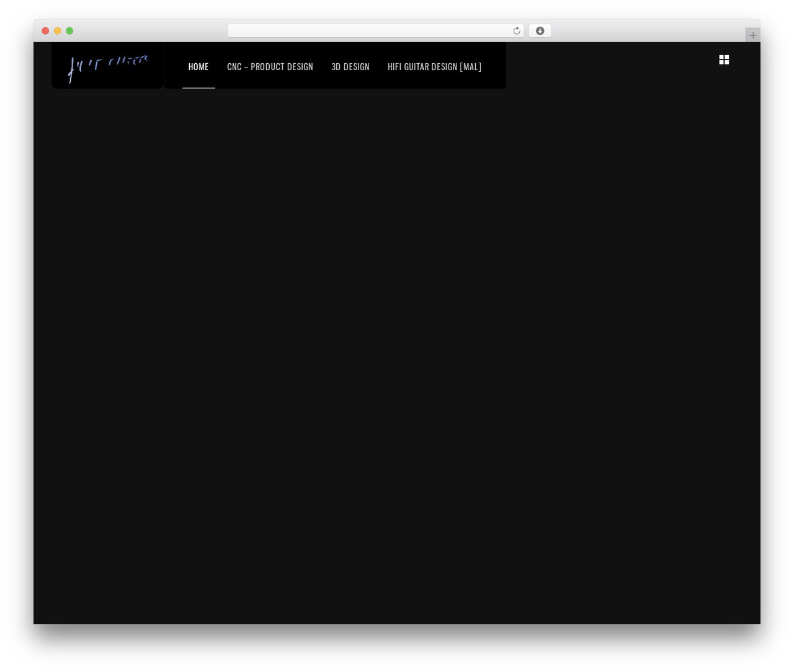Open browser downloads arrow icon
794x672 pixels.
540,31
